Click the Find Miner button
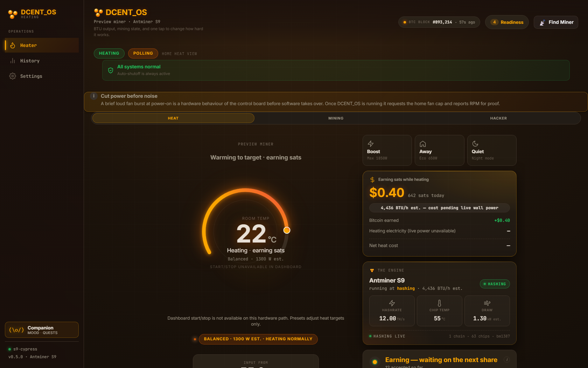Image resolution: width=588 pixels, height=368 pixels. pyautogui.click(x=556, y=22)
